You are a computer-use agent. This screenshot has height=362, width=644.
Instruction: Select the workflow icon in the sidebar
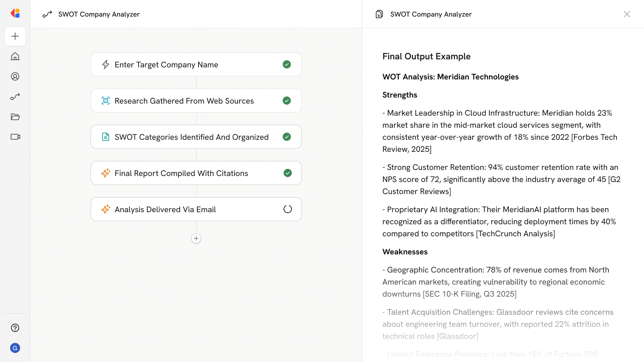(15, 97)
